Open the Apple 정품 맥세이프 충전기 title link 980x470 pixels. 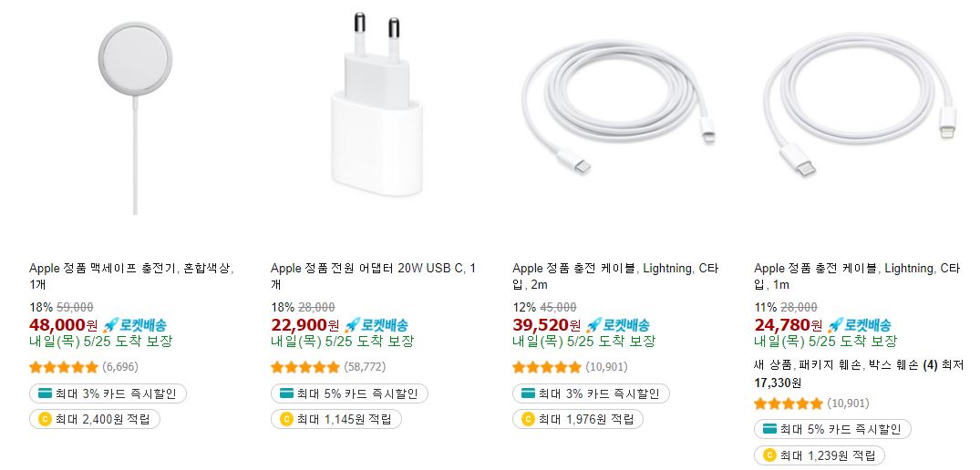[x=132, y=276]
